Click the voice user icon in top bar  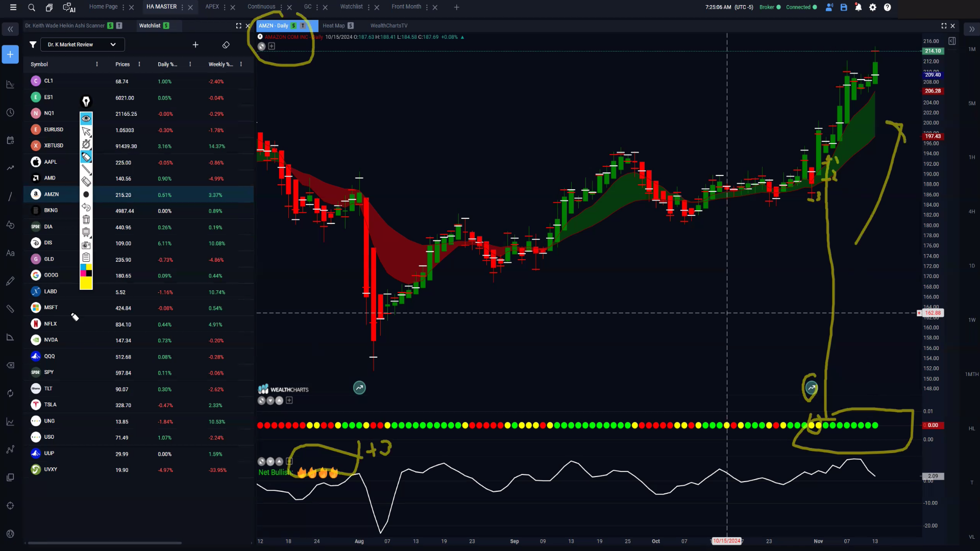[829, 7]
